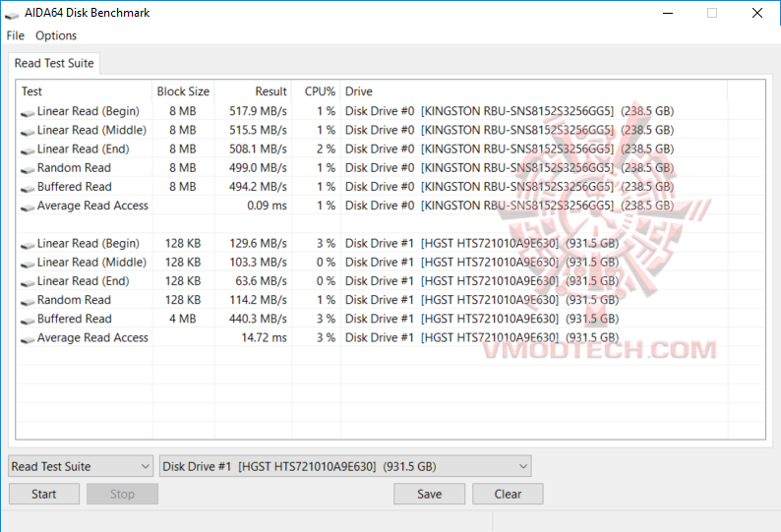The image size is (781, 532).
Task: Click Average Read Access text in HGST row
Action: [x=92, y=337]
